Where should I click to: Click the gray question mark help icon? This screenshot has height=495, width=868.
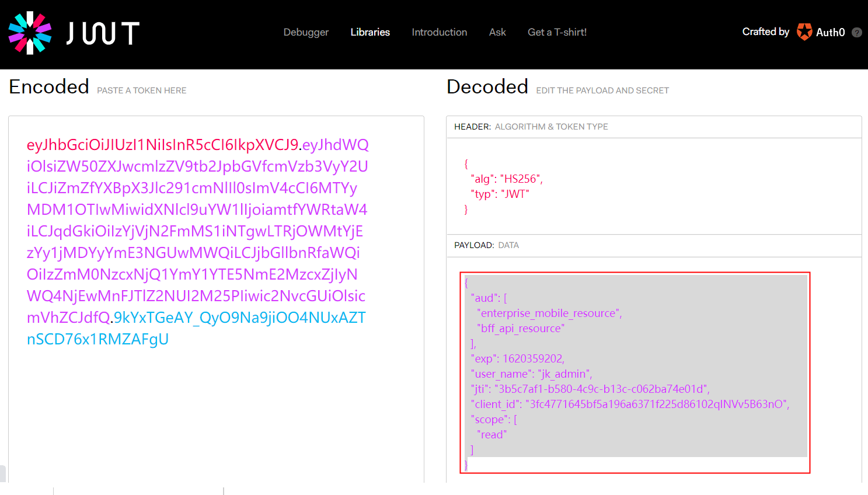tap(856, 33)
